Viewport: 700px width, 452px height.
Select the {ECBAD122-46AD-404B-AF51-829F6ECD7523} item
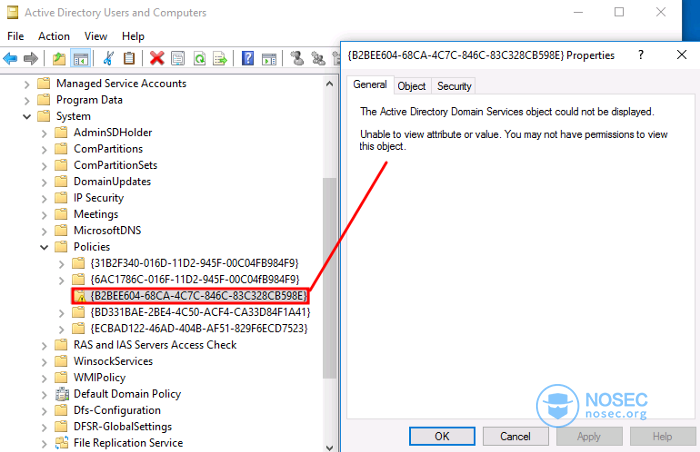(x=199, y=329)
